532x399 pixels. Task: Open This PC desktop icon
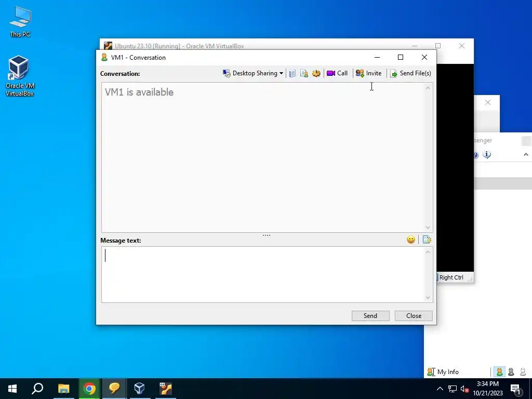point(20,22)
